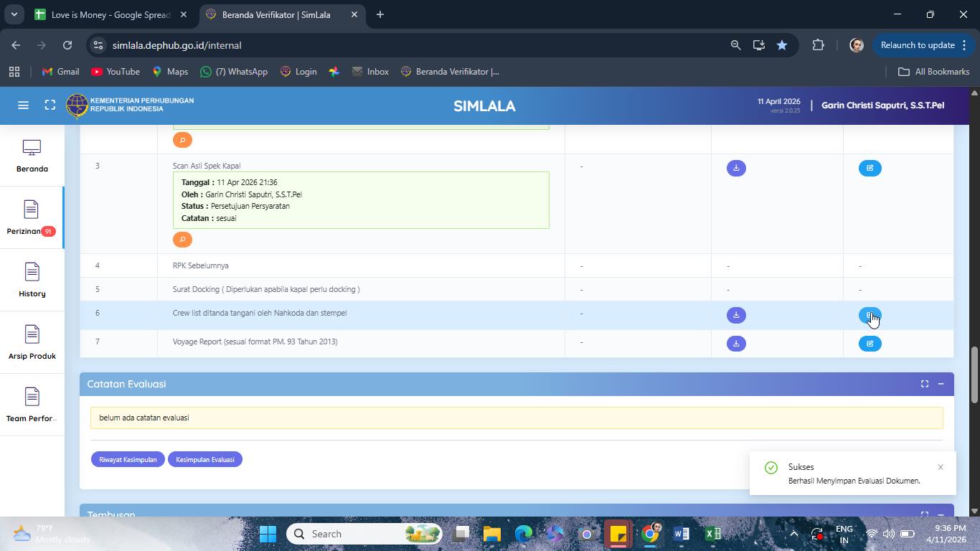The width and height of the screenshot is (980, 551).
Task: Click the browser address bar
Action: pos(409,45)
